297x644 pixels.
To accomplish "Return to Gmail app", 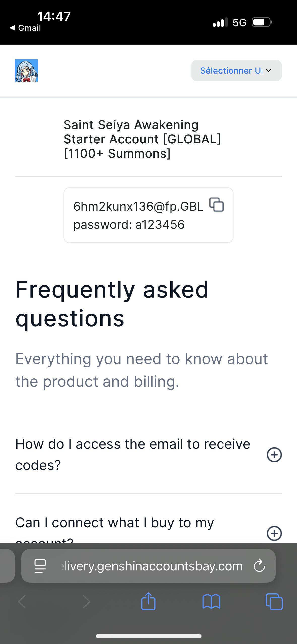I will (25, 28).
